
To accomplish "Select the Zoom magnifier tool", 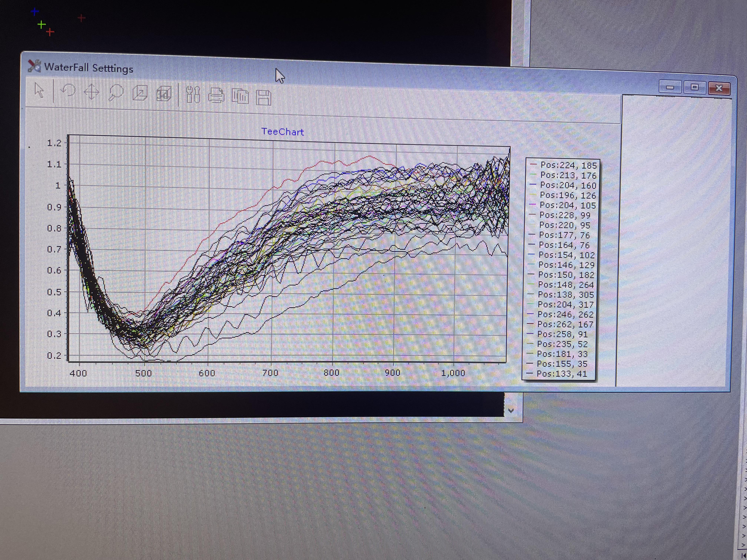I will click(x=116, y=93).
